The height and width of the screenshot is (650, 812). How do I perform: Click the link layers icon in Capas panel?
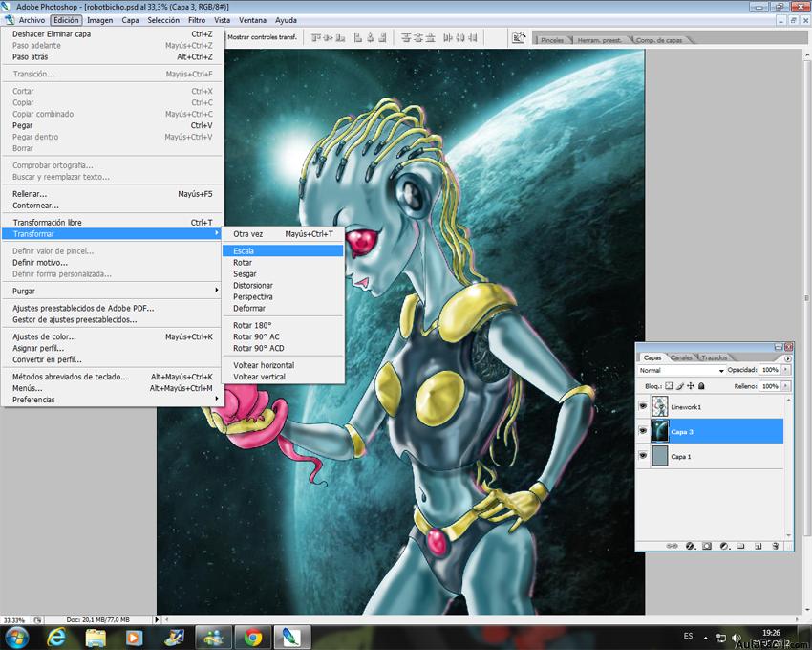click(x=672, y=546)
